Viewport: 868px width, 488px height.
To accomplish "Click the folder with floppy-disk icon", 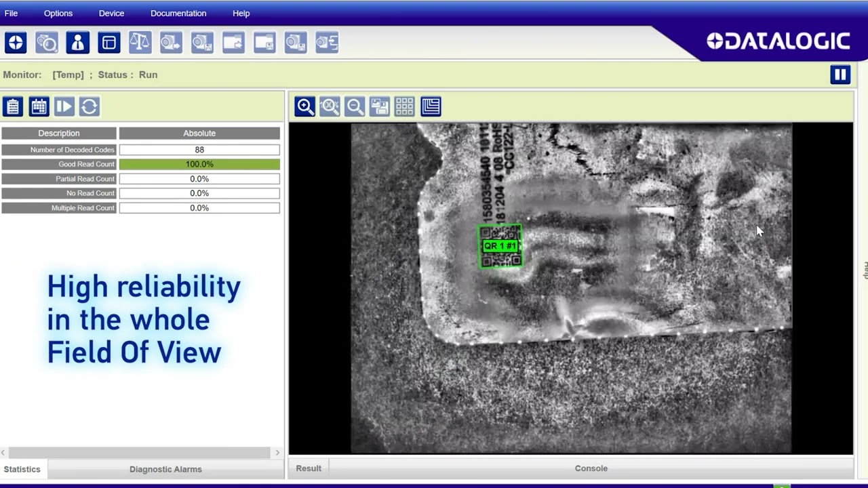I will 264,43.
